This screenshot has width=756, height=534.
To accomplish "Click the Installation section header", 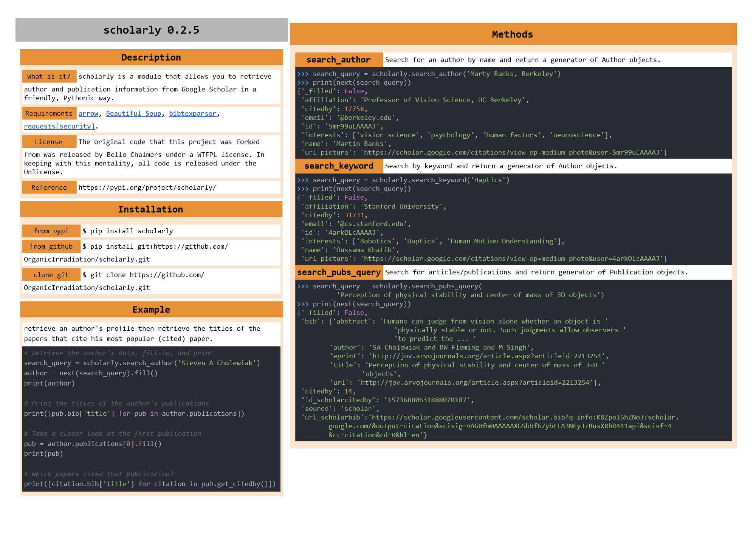I will click(x=151, y=209).
